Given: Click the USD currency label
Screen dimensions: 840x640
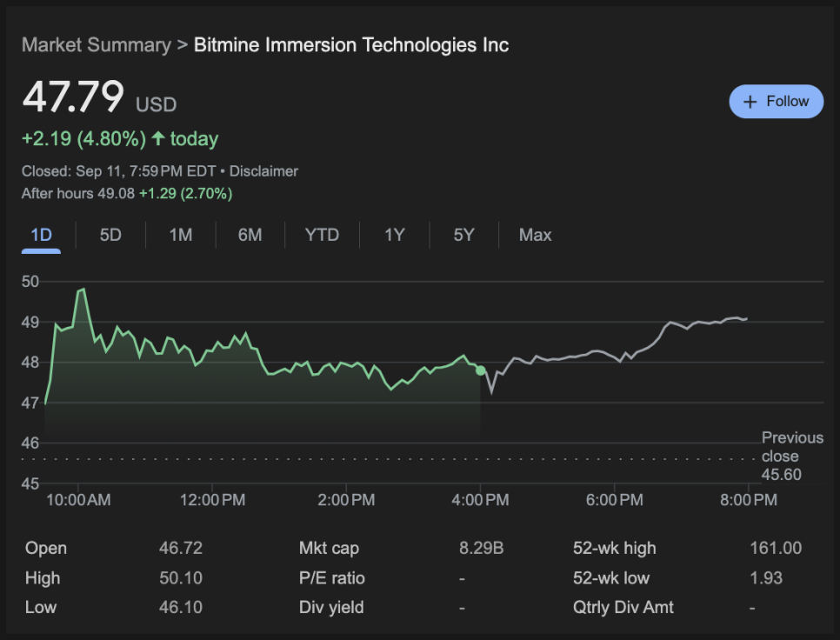Looking at the screenshot, I should [156, 104].
